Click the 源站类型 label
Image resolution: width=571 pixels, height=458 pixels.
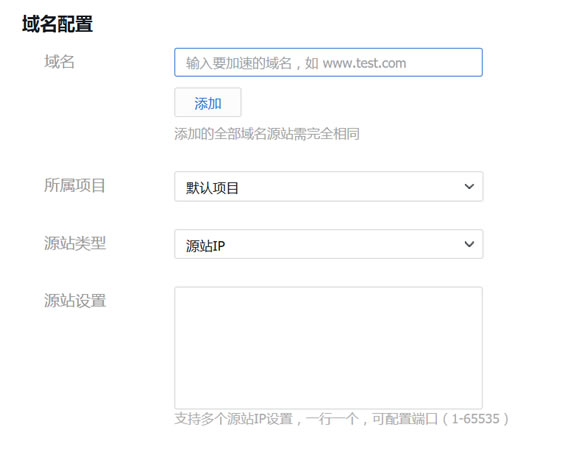click(75, 243)
